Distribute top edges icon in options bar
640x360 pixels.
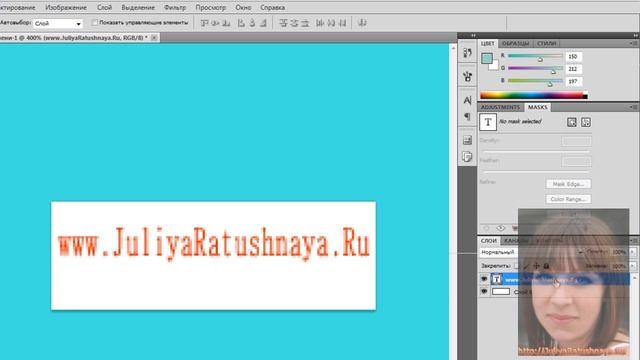click(x=283, y=23)
